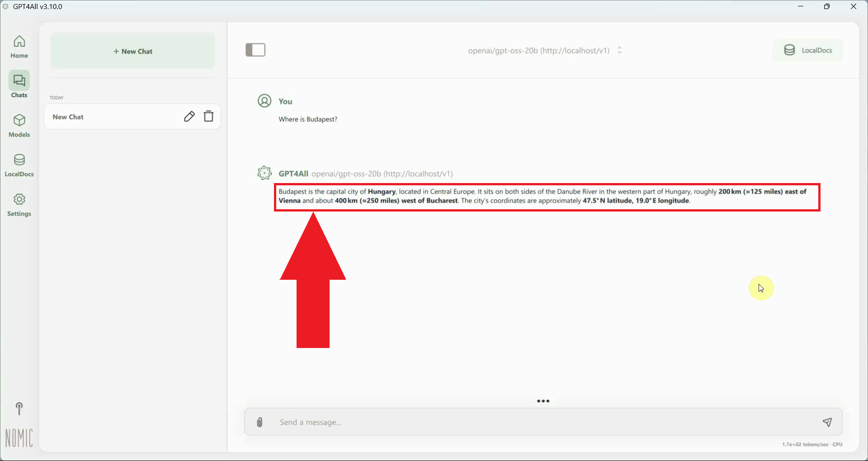Open LocalDocs from the left sidebar
This screenshot has height=461, width=868.
coord(19,165)
